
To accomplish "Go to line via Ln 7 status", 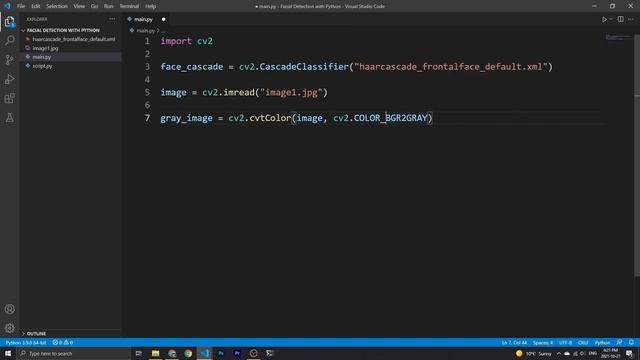I will [x=514, y=342].
